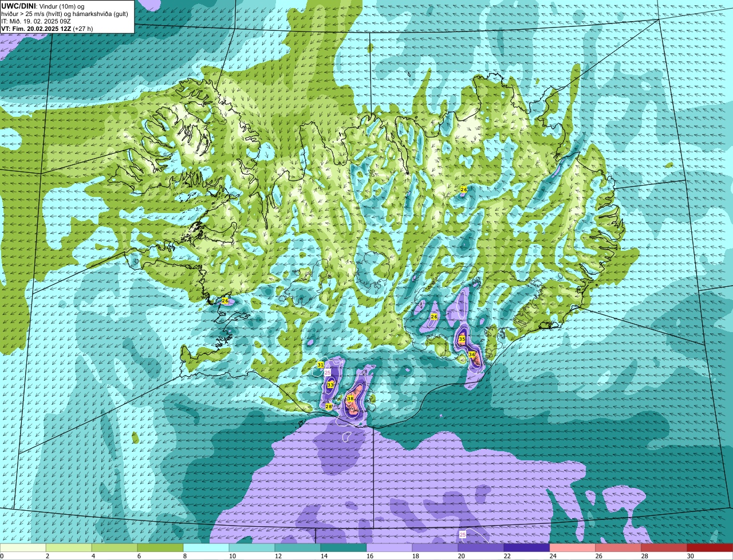This screenshot has height=560, width=733.
Task: Click the title text 'UWC/DINI: Vindur (10m) og'
Action: point(43,6)
